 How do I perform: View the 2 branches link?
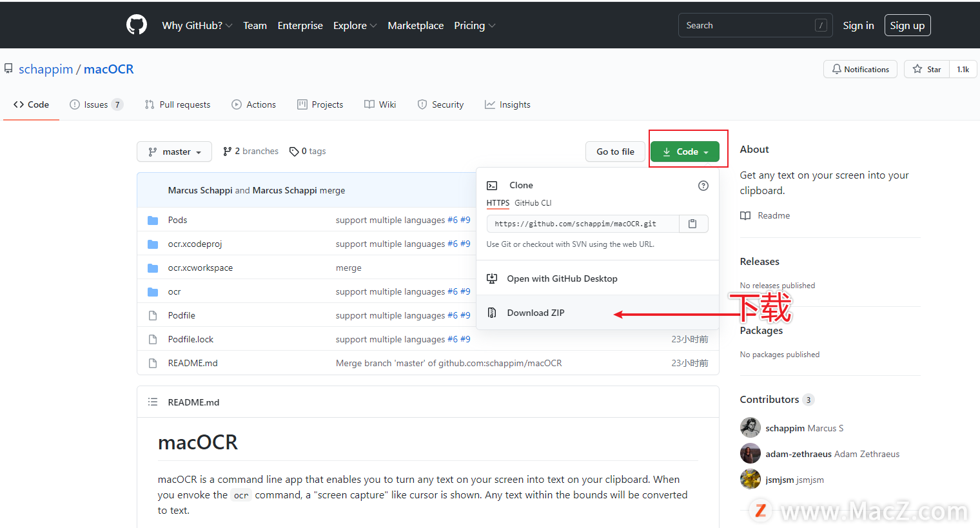point(251,152)
